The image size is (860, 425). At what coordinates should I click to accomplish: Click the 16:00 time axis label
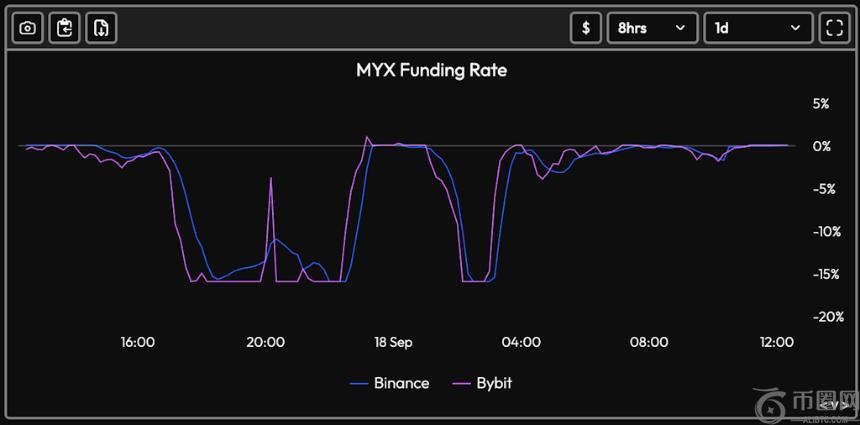tap(138, 342)
